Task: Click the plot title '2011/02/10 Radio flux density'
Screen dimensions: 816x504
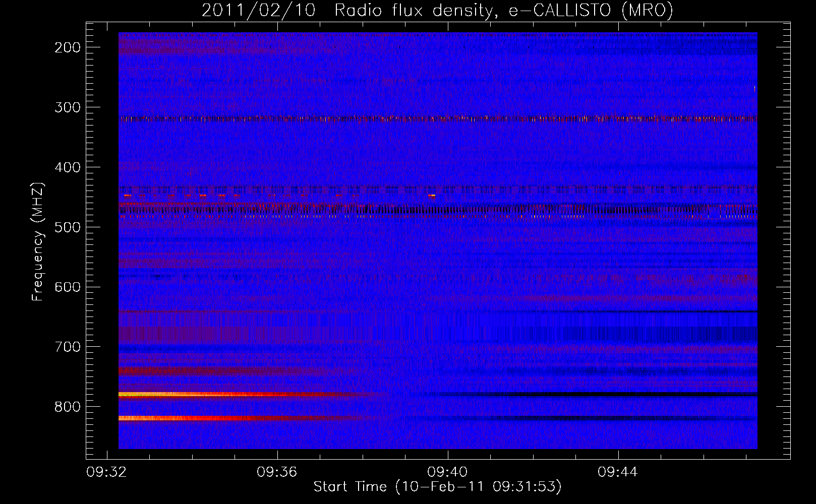Action: [x=437, y=10]
